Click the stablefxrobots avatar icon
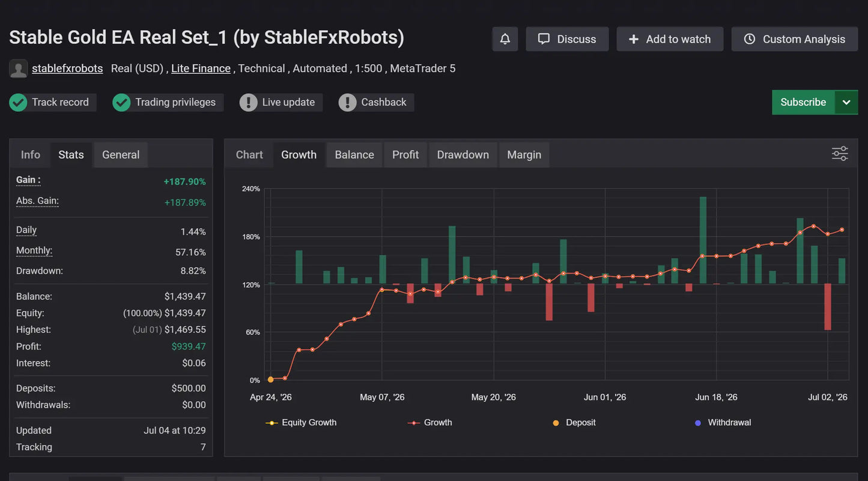 pyautogui.click(x=19, y=68)
